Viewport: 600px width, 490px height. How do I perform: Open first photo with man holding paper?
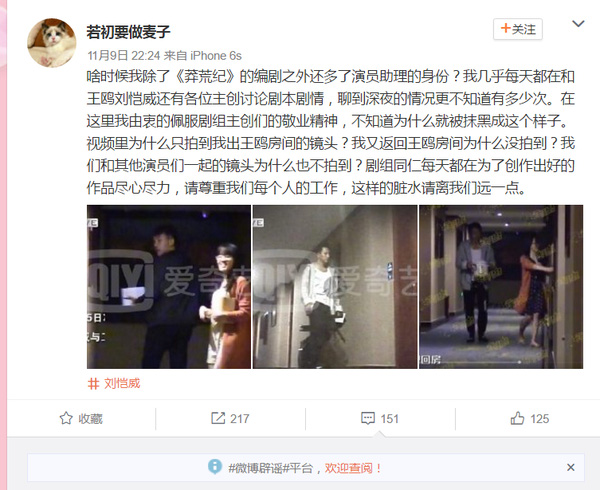tap(169, 287)
